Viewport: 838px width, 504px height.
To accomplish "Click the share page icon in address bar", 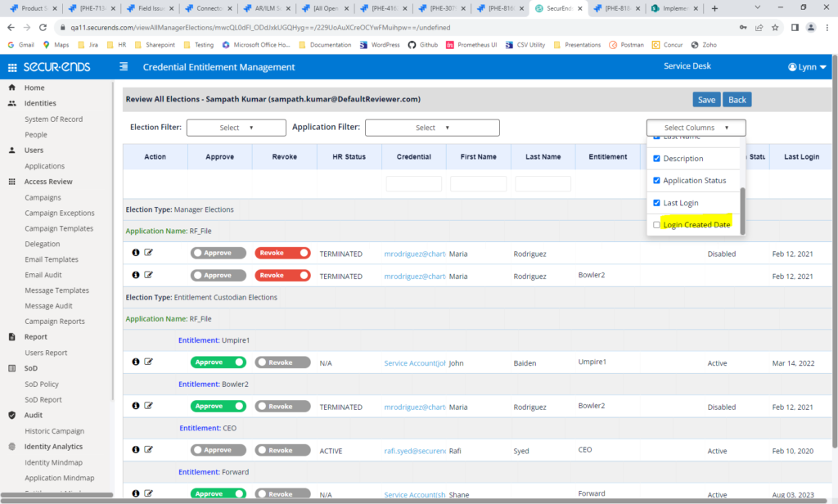I will point(759,27).
